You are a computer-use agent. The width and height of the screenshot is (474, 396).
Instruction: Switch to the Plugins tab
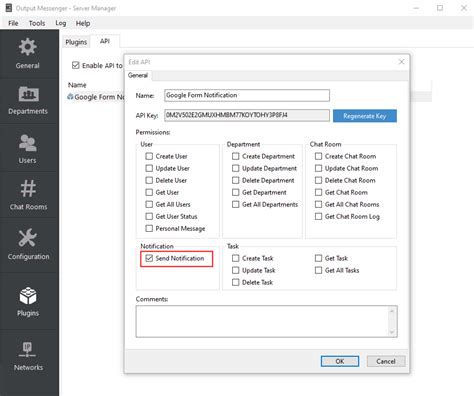coord(76,42)
